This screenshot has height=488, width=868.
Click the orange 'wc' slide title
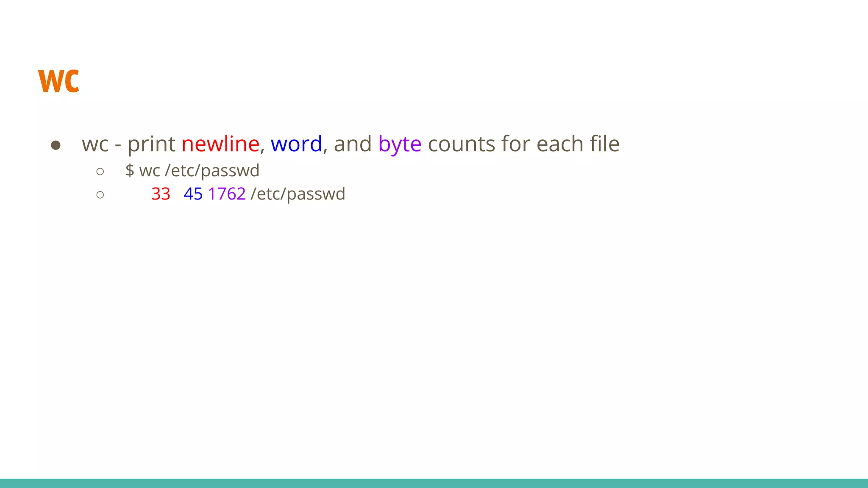pyautogui.click(x=58, y=81)
